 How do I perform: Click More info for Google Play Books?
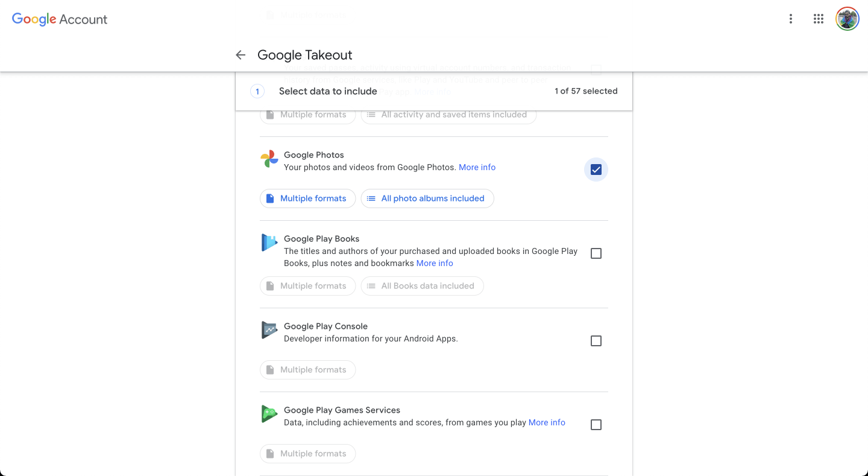pos(435,263)
